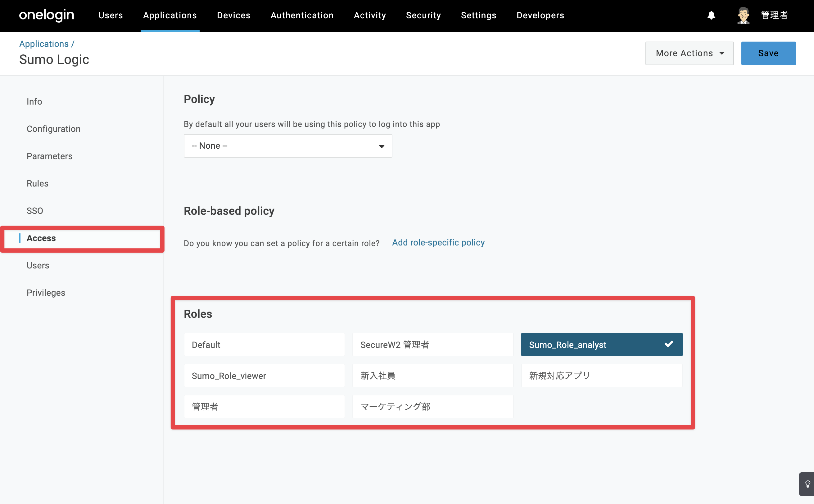Go back via Applications breadcrumb
Image resolution: width=814 pixels, height=504 pixels.
tap(44, 44)
